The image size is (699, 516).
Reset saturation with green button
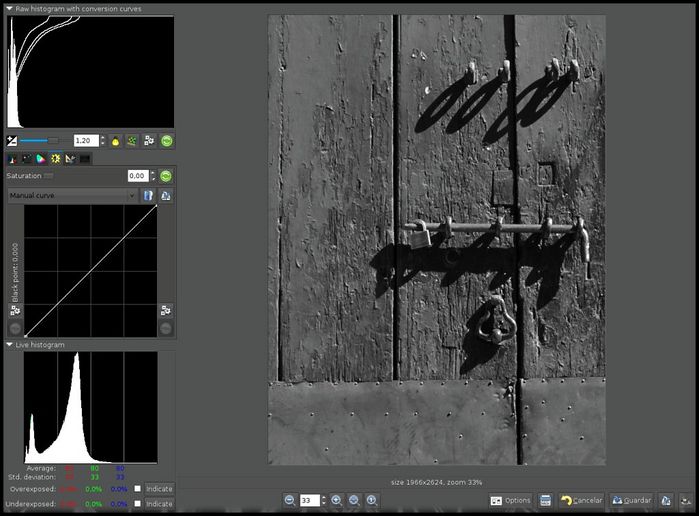coord(166,176)
